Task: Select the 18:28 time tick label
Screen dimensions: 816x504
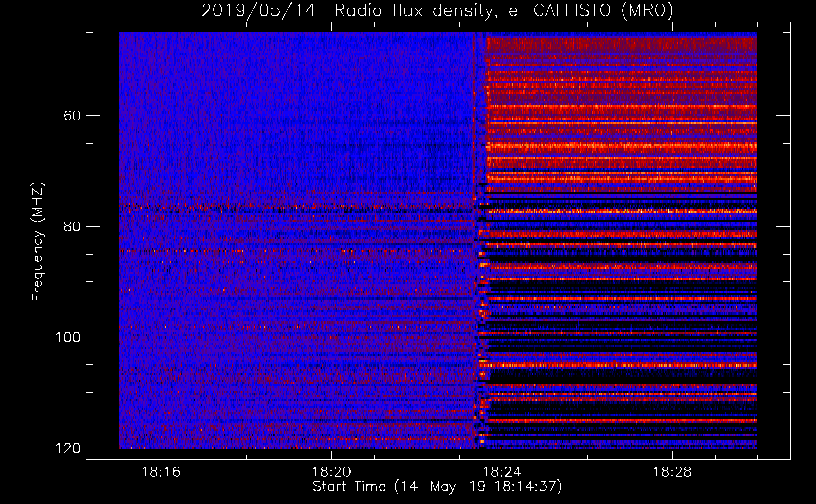Action: [672, 472]
